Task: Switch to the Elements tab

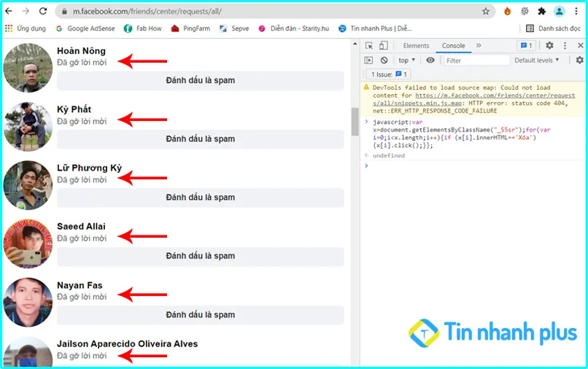Action: pyautogui.click(x=416, y=46)
